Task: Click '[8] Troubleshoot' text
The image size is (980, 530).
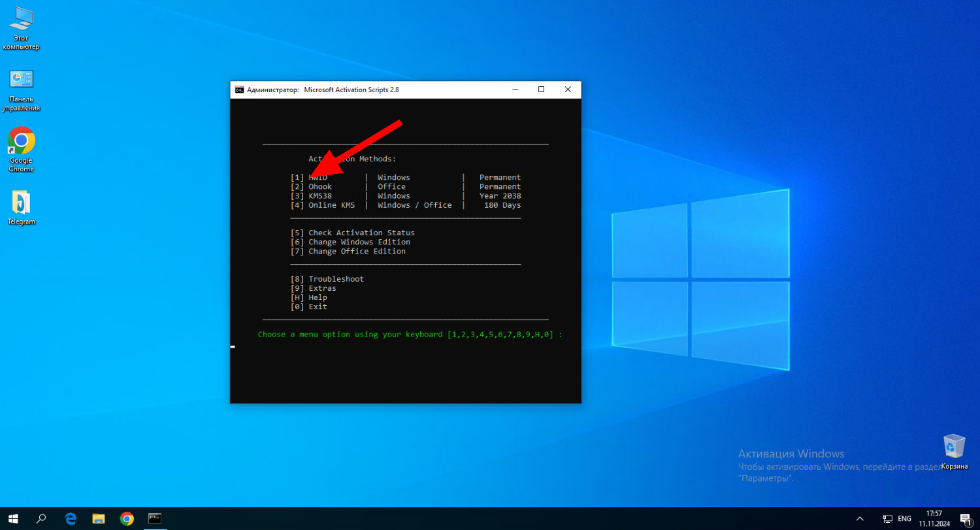Action: coord(327,279)
